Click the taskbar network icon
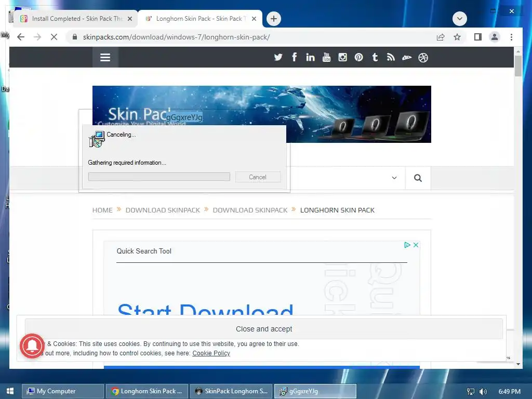 coord(471,392)
